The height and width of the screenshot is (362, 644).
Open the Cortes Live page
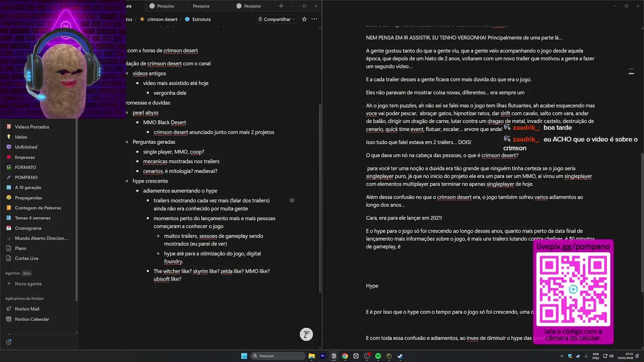(x=26, y=258)
